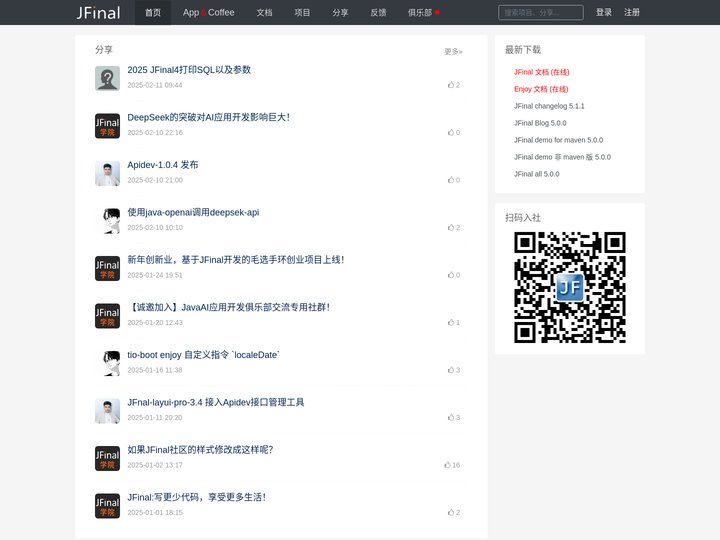Like the 如果JFinal社区的样式 post with 16 likes
The image size is (720, 540).
click(448, 465)
